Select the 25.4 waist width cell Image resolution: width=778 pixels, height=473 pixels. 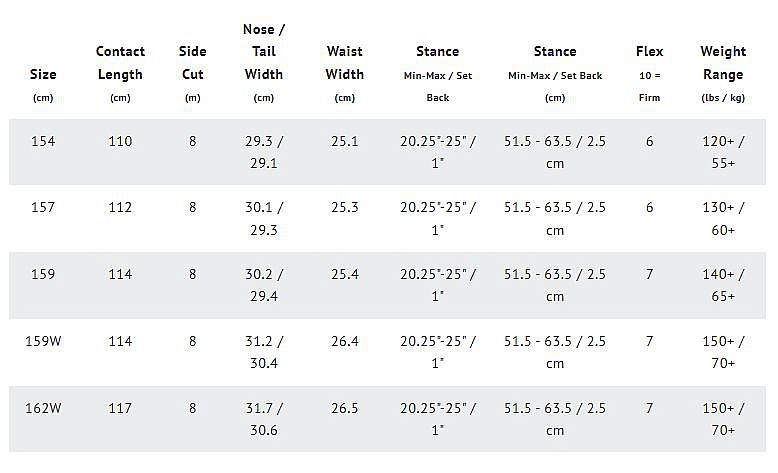click(344, 274)
